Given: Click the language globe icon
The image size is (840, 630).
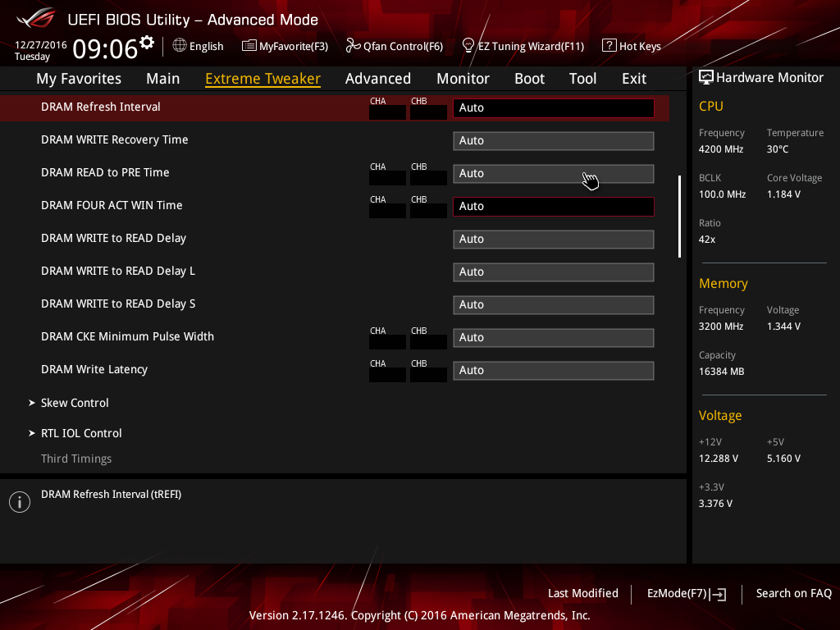Looking at the screenshot, I should click(x=180, y=46).
